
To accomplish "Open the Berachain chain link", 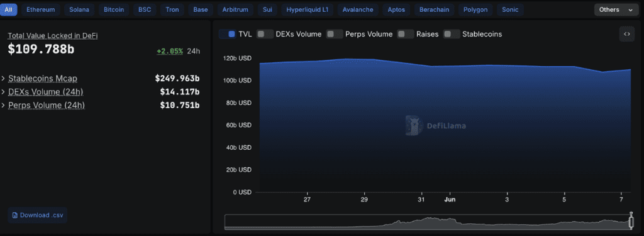I will tap(434, 10).
